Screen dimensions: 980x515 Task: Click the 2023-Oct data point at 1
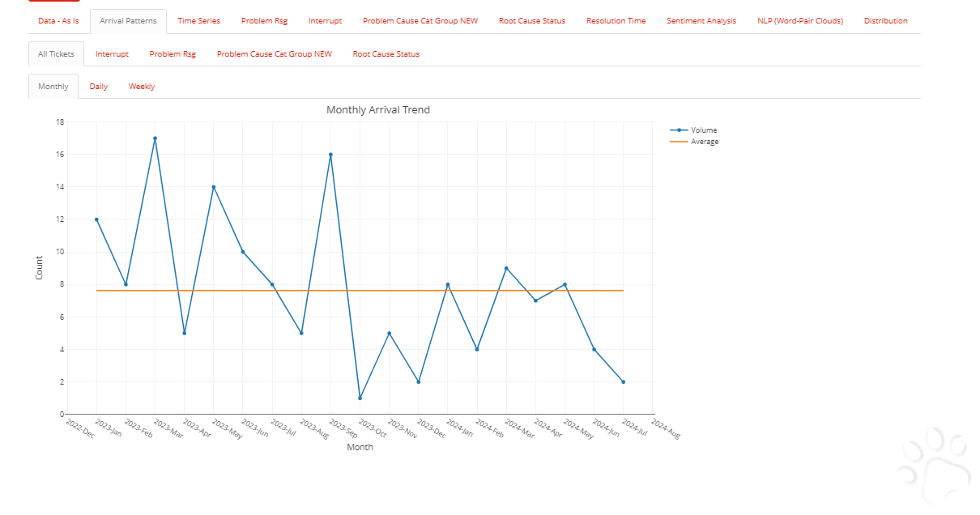[x=360, y=398]
